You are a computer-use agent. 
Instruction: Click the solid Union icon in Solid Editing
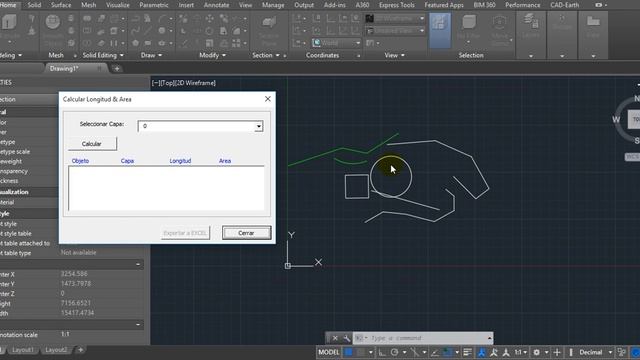point(87,18)
